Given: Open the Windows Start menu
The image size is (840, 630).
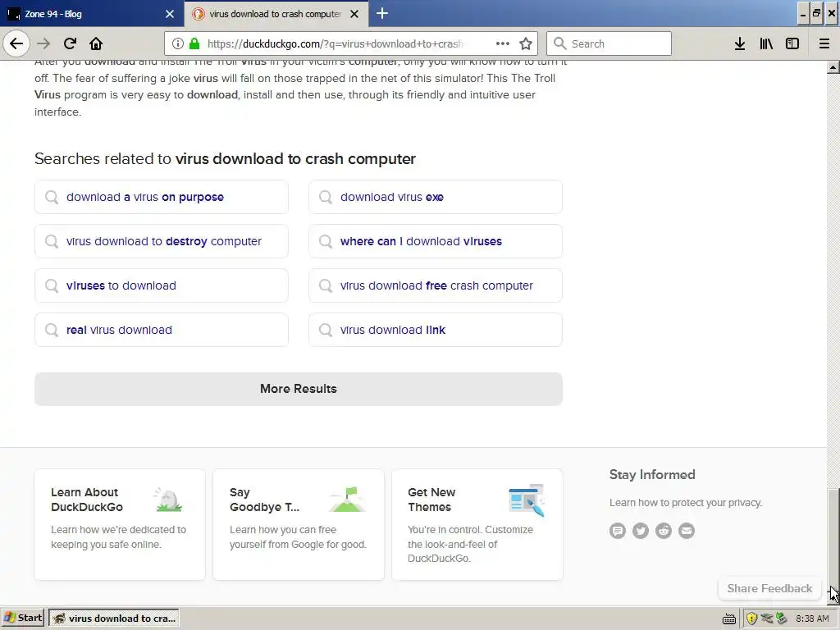Looking at the screenshot, I should tap(23, 619).
